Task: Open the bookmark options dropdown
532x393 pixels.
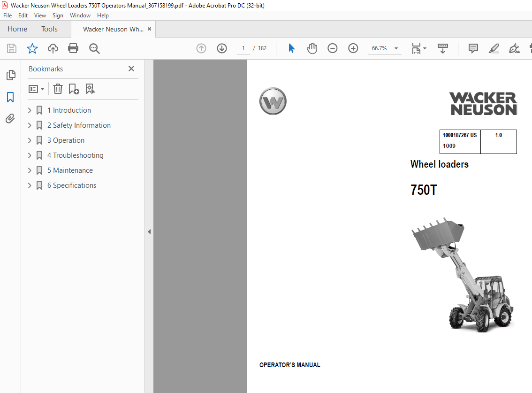Action: pyautogui.click(x=36, y=89)
